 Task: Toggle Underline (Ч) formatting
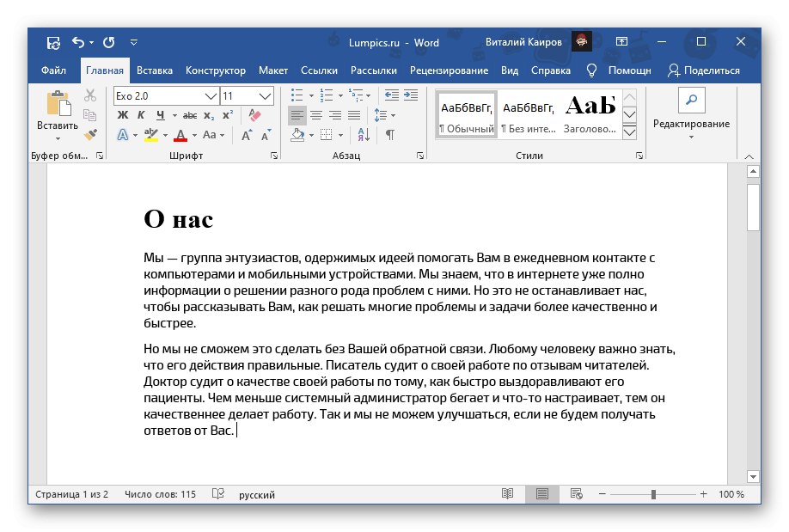point(160,115)
